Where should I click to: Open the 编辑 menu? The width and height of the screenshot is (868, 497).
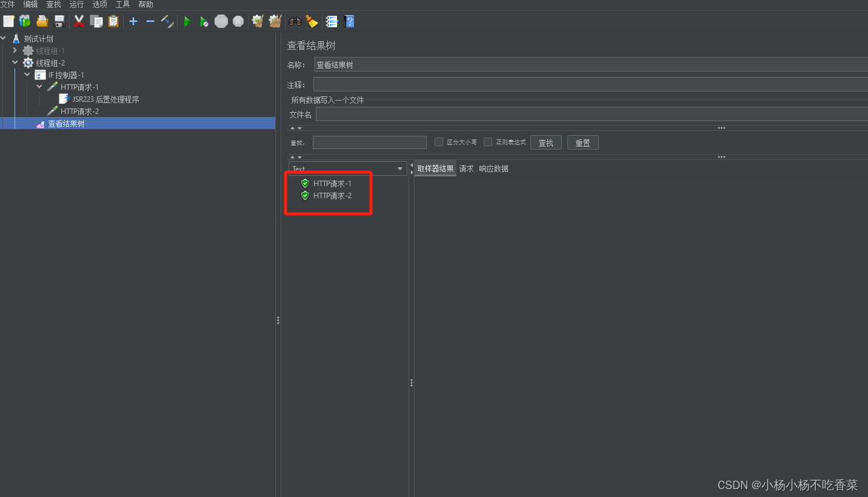tap(30, 4)
